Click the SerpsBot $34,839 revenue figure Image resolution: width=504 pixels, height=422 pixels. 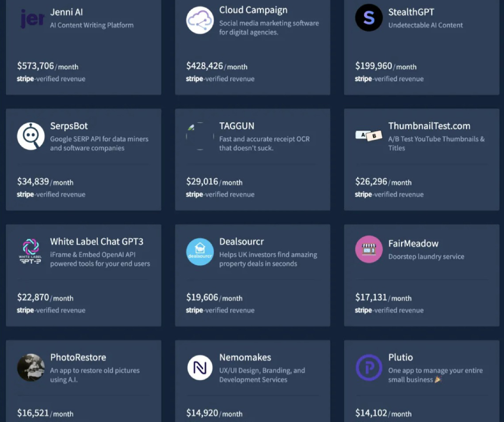point(33,182)
